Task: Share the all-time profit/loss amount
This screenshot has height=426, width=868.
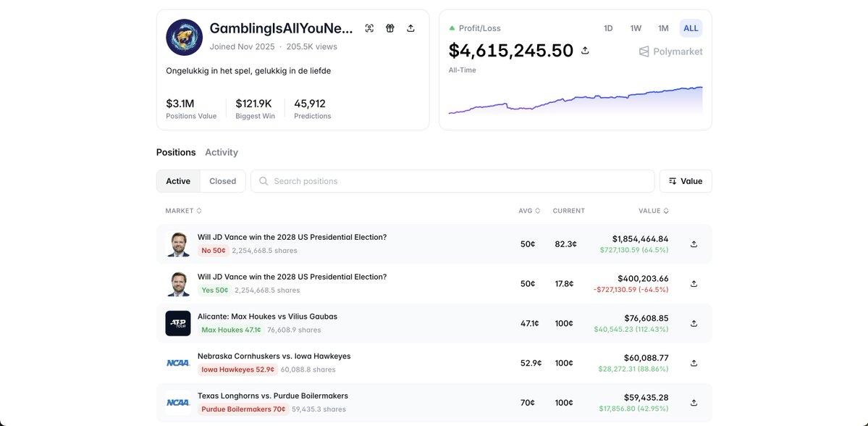Action: pos(585,51)
